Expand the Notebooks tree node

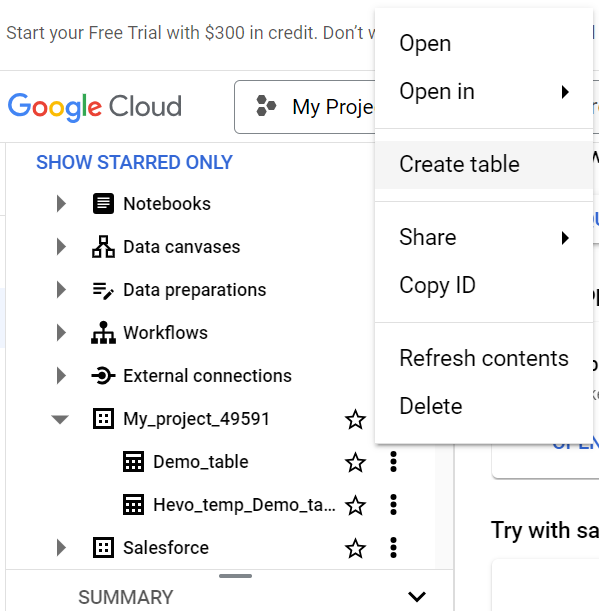pos(61,203)
